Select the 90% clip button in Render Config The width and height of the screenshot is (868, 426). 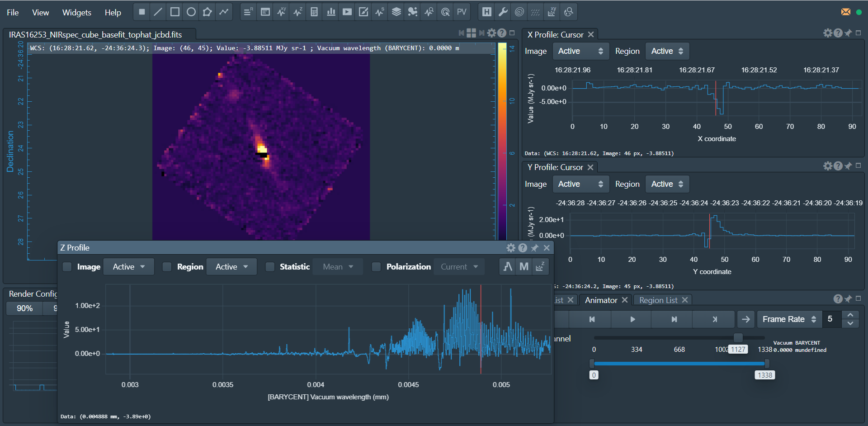[24, 308]
